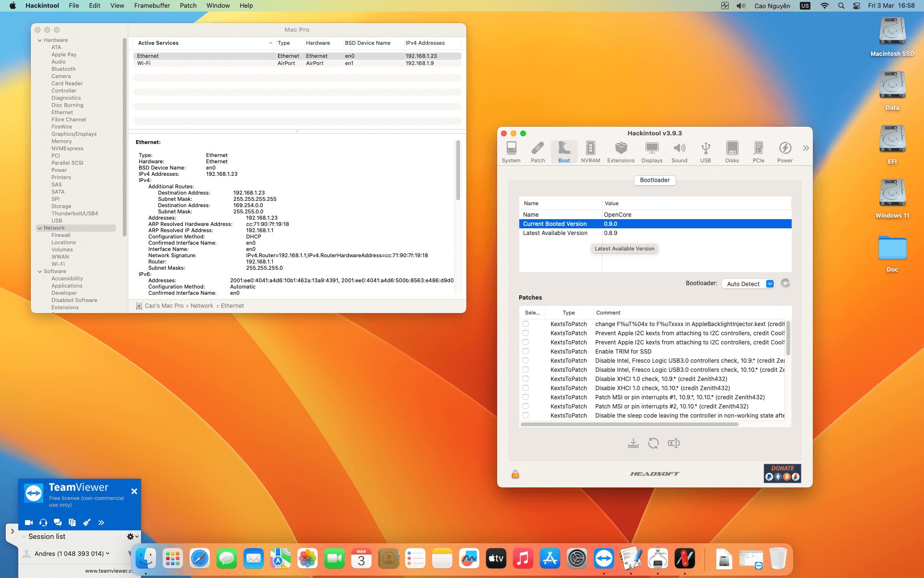Click the refresh icon below patches list
Viewport: 924px width, 578px height.
click(x=653, y=443)
